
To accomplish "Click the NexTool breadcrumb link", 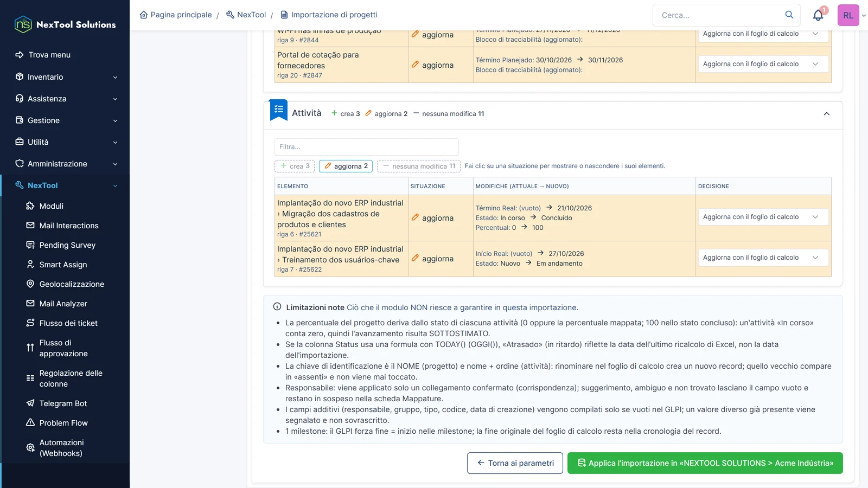I will (x=246, y=15).
